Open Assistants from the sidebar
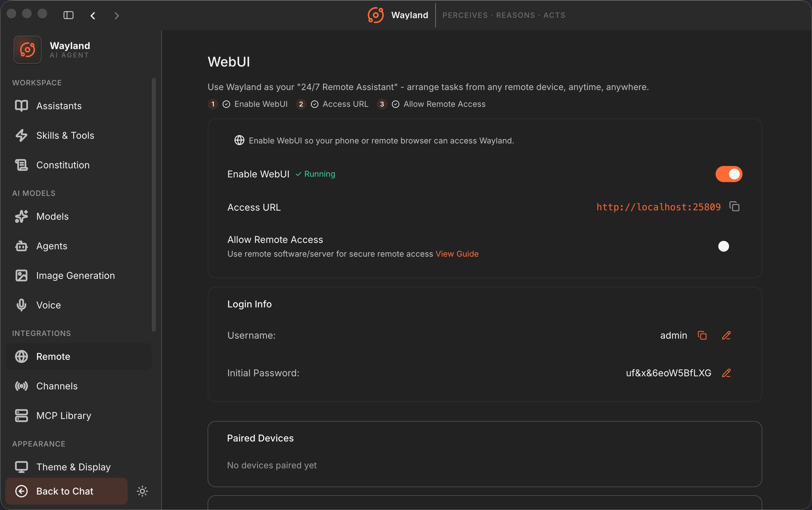The height and width of the screenshot is (510, 812). pos(79,106)
